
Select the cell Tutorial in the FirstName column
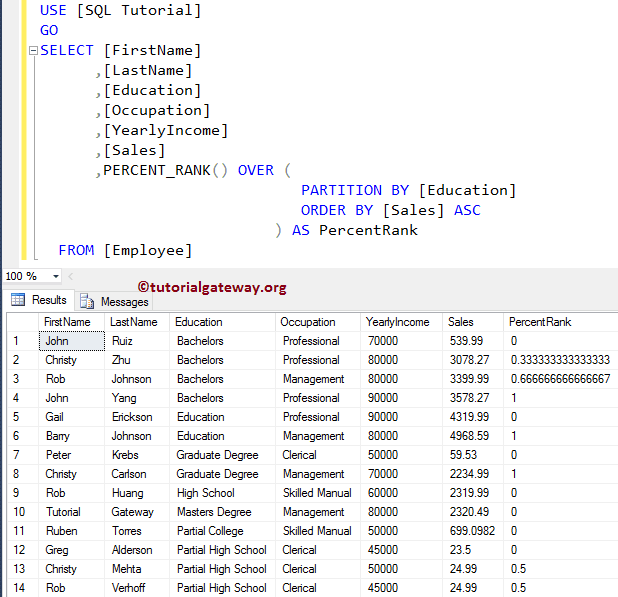[x=71, y=511]
